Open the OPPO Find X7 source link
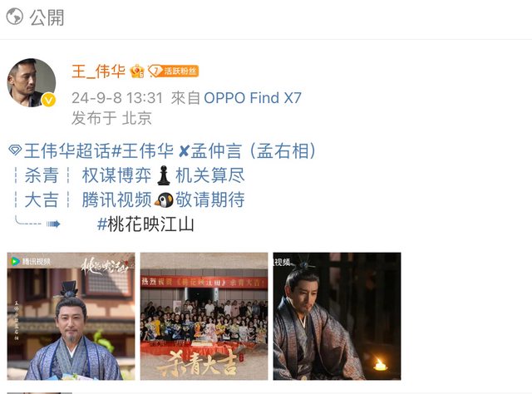The width and height of the screenshot is (532, 394). pos(253,98)
